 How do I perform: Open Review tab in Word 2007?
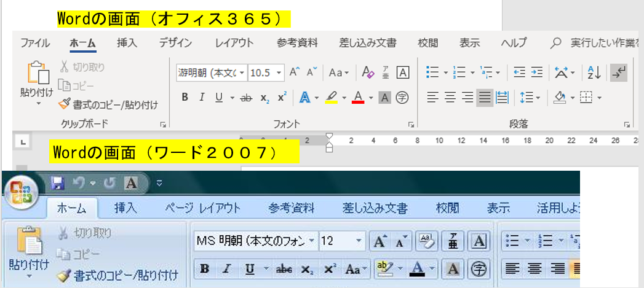click(x=448, y=208)
